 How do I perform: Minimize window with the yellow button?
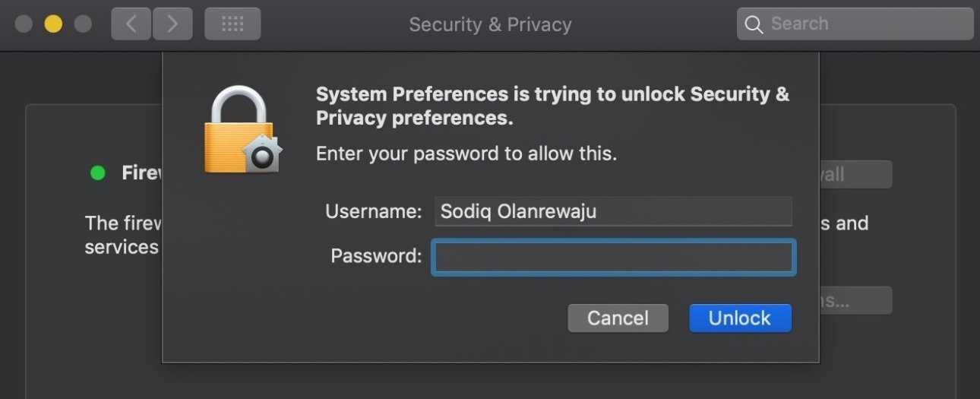[53, 24]
